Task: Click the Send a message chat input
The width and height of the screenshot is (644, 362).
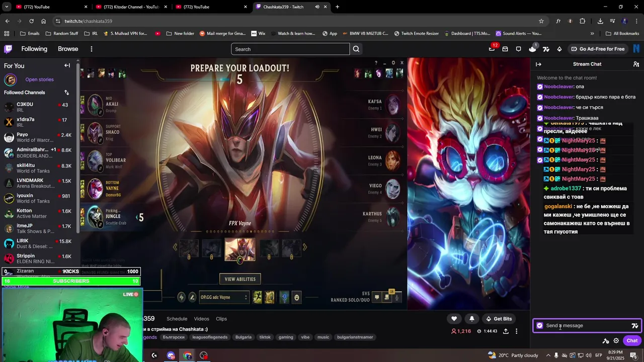Action: pyautogui.click(x=587, y=326)
